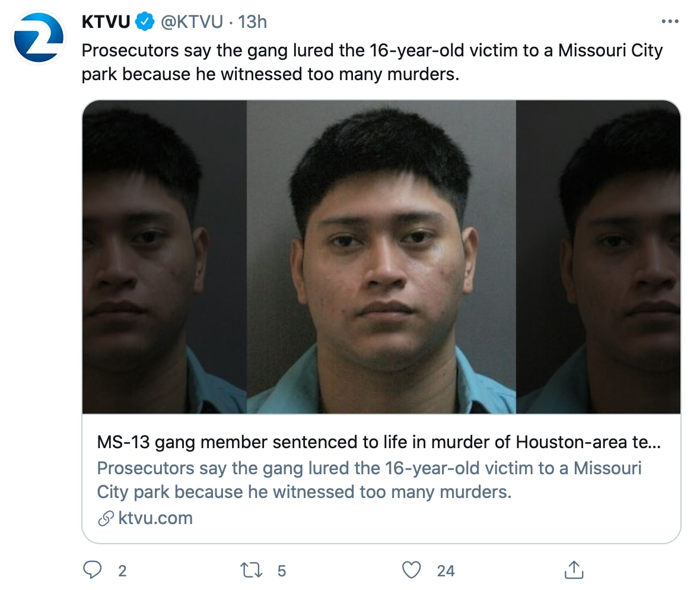Image resolution: width=700 pixels, height=590 pixels.
Task: Open the 13h timestamp permalink
Action: 252,22
